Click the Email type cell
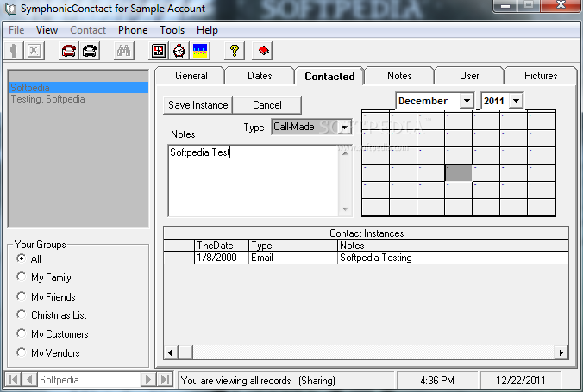Image resolution: width=583 pixels, height=392 pixels. tap(293, 258)
